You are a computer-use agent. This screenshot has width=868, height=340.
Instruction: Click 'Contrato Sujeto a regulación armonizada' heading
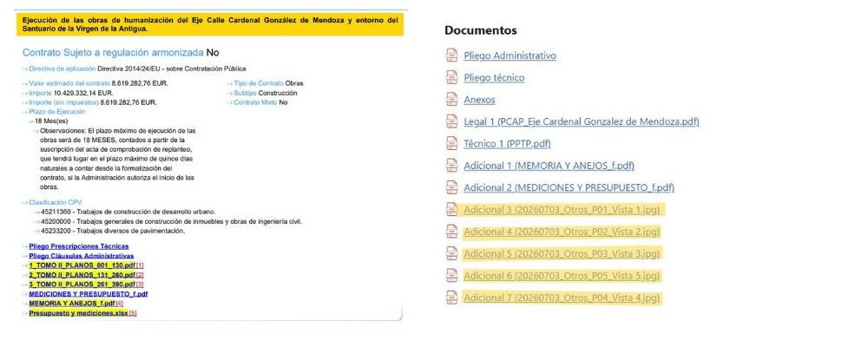(x=113, y=53)
